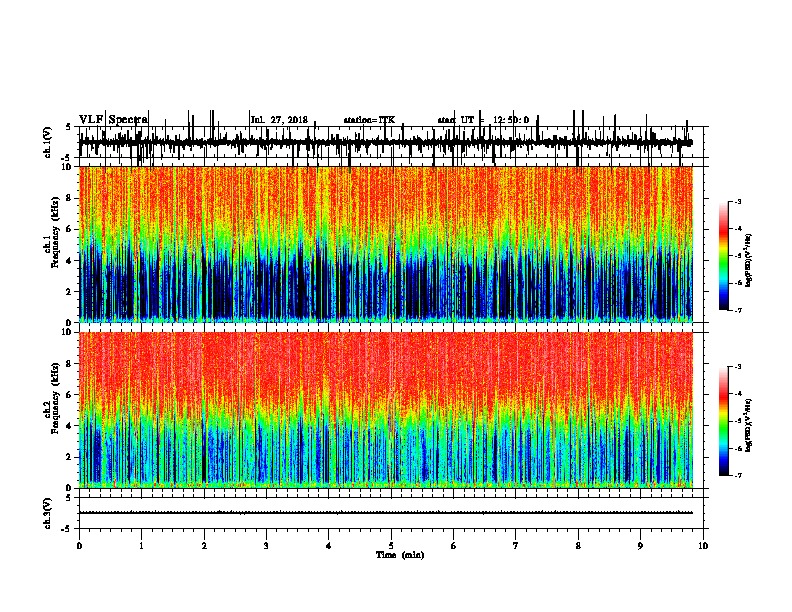Click the "ch.3(V)" waveform axis label
Screen dimensions: 792x612
click(x=48, y=513)
